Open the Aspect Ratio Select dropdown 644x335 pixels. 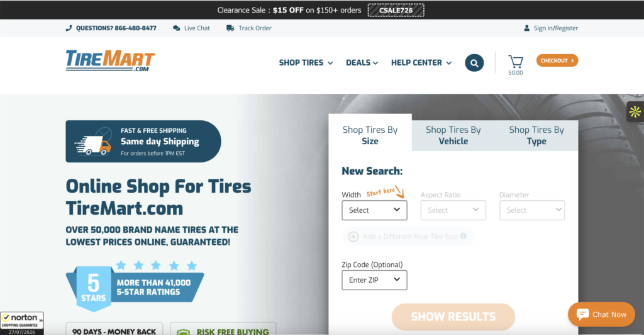(x=453, y=210)
